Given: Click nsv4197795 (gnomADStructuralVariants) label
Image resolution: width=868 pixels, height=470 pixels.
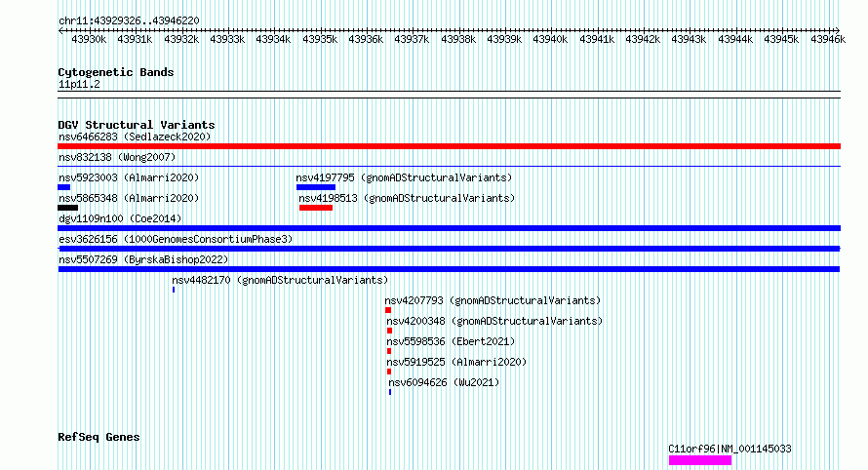Looking at the screenshot, I should click(x=404, y=177).
